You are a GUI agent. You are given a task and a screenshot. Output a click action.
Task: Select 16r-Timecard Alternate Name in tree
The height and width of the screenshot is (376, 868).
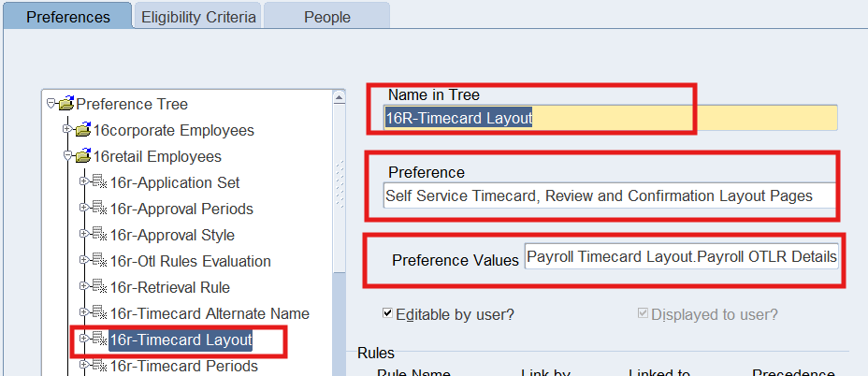pyautogui.click(x=210, y=314)
